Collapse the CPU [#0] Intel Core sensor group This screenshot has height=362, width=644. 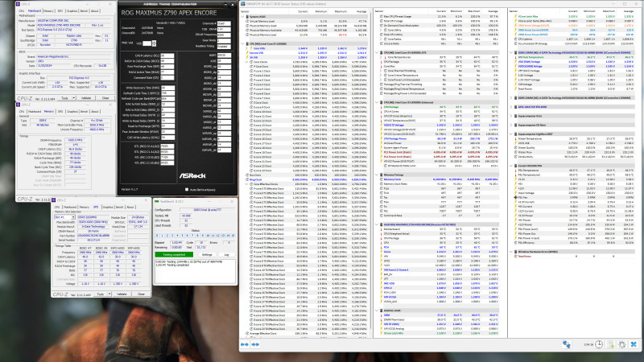(243, 43)
